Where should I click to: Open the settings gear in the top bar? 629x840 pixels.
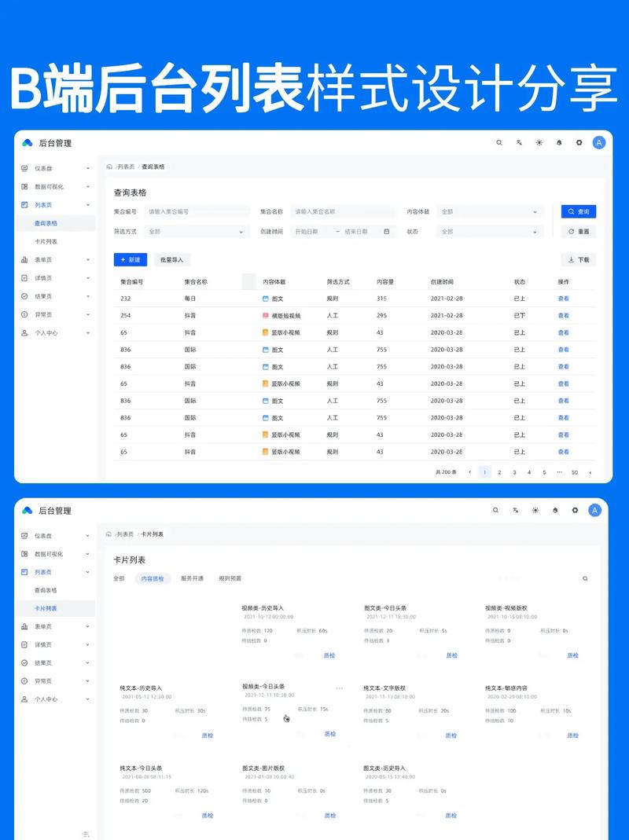579,143
